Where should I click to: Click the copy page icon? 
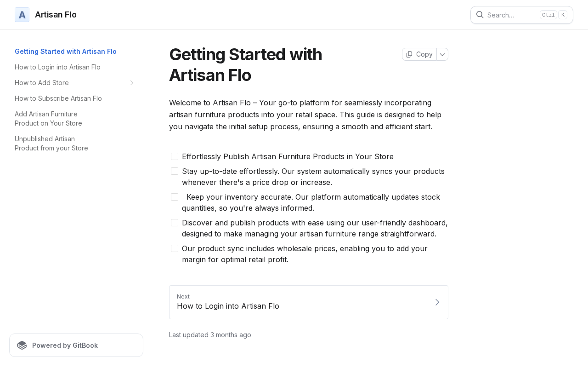(409, 54)
